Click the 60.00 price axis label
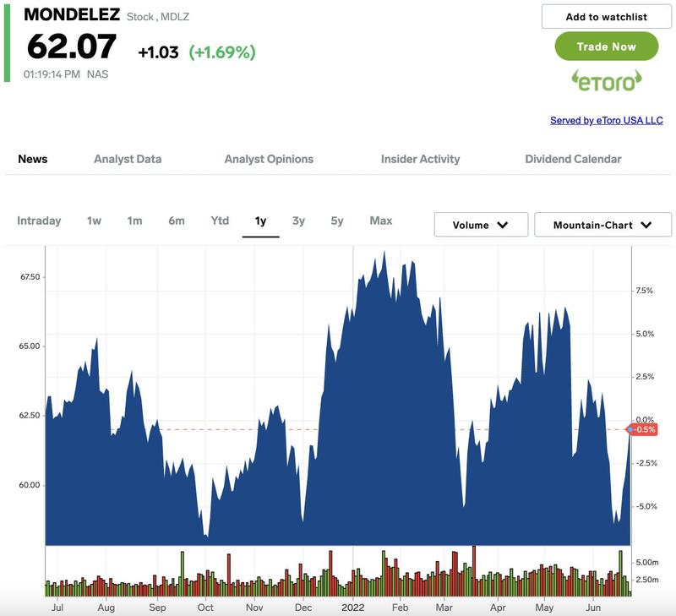676x616 pixels. pyautogui.click(x=30, y=485)
